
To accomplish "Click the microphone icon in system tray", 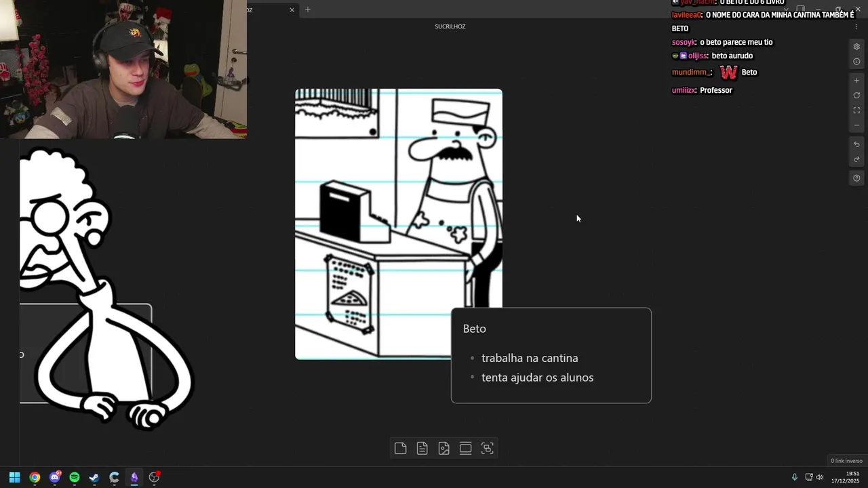I will click(794, 477).
